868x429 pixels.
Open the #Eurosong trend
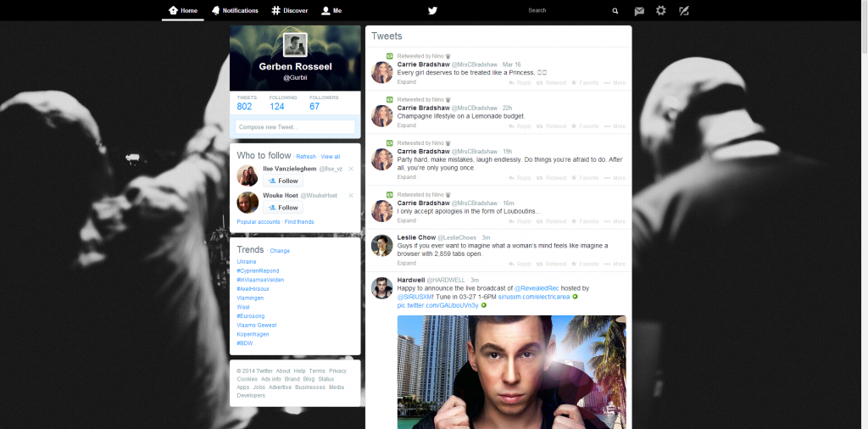pyautogui.click(x=250, y=315)
